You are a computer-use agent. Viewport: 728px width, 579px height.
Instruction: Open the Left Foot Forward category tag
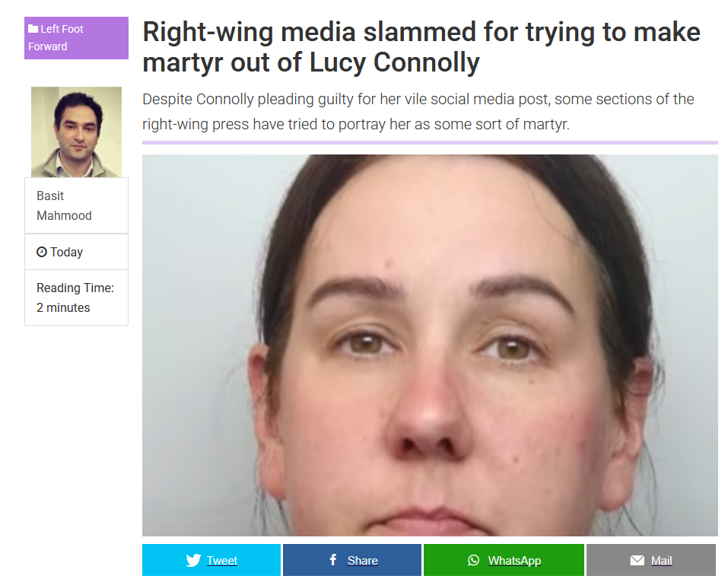tap(76, 37)
